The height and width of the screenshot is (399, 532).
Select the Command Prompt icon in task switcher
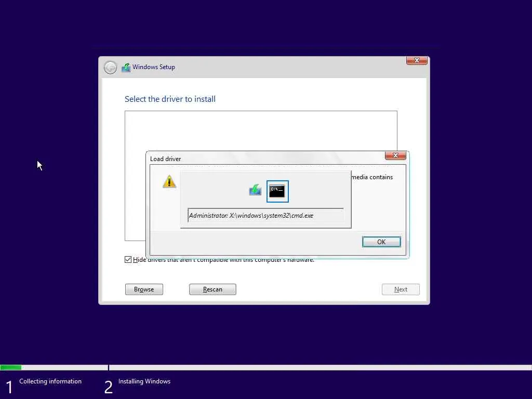[277, 191]
